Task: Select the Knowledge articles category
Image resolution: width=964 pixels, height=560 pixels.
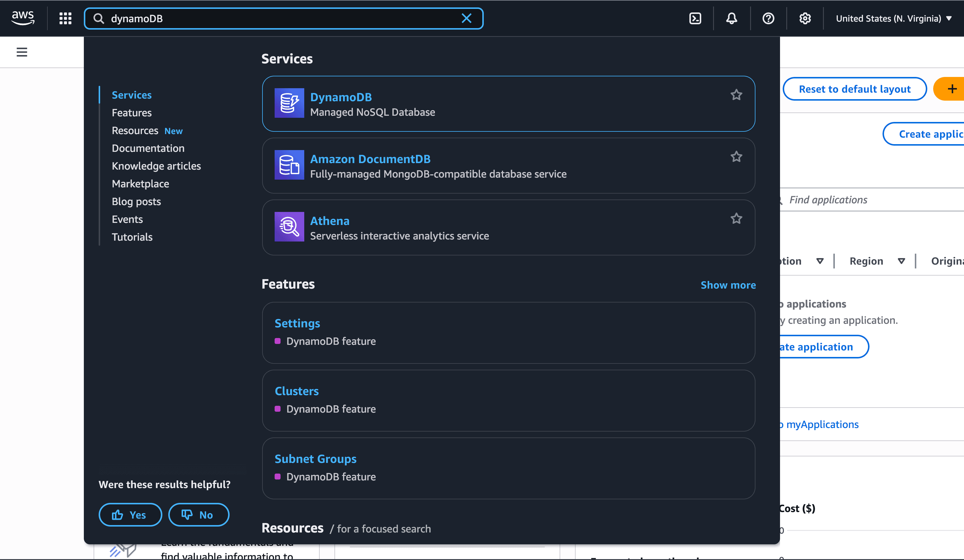Action: (156, 166)
